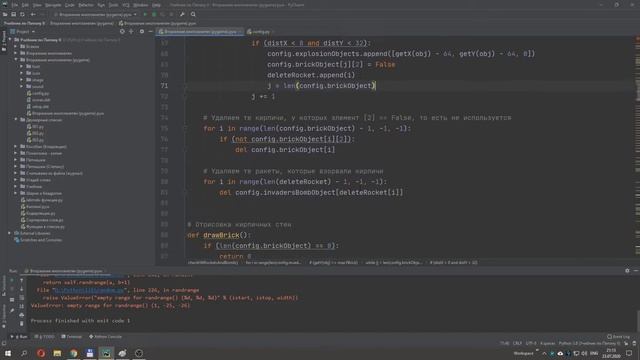Click the print icon in Run panel

click(22, 315)
